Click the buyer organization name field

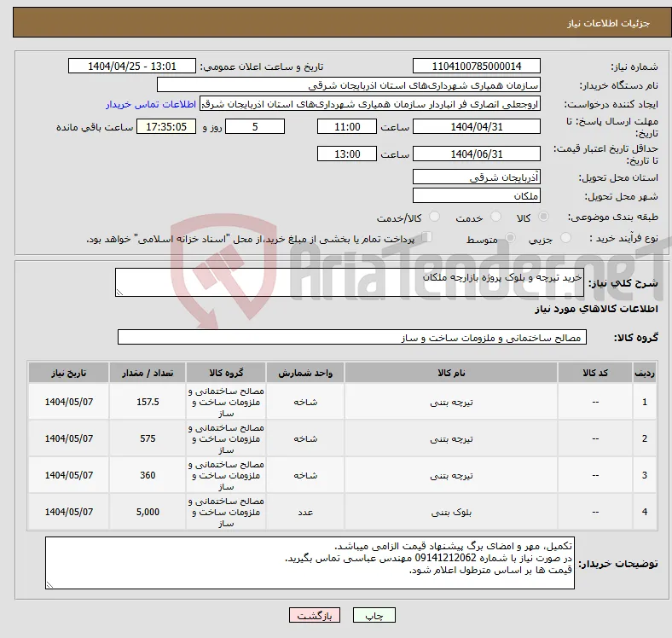pos(349,85)
